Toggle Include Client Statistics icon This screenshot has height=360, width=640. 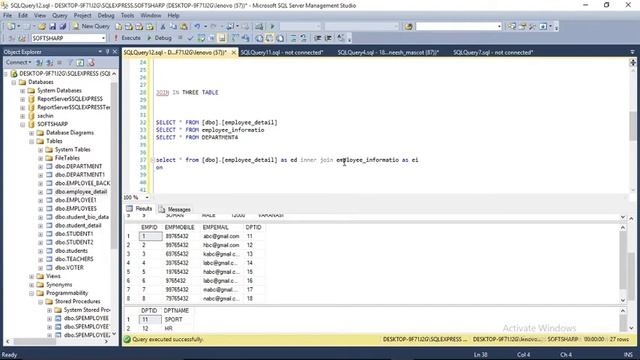pos(245,38)
